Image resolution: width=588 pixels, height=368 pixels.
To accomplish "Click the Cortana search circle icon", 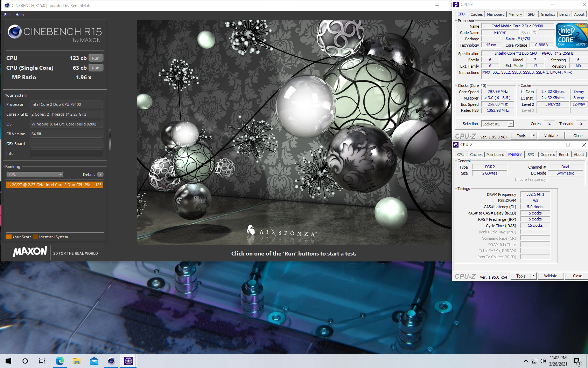I will (x=25, y=361).
